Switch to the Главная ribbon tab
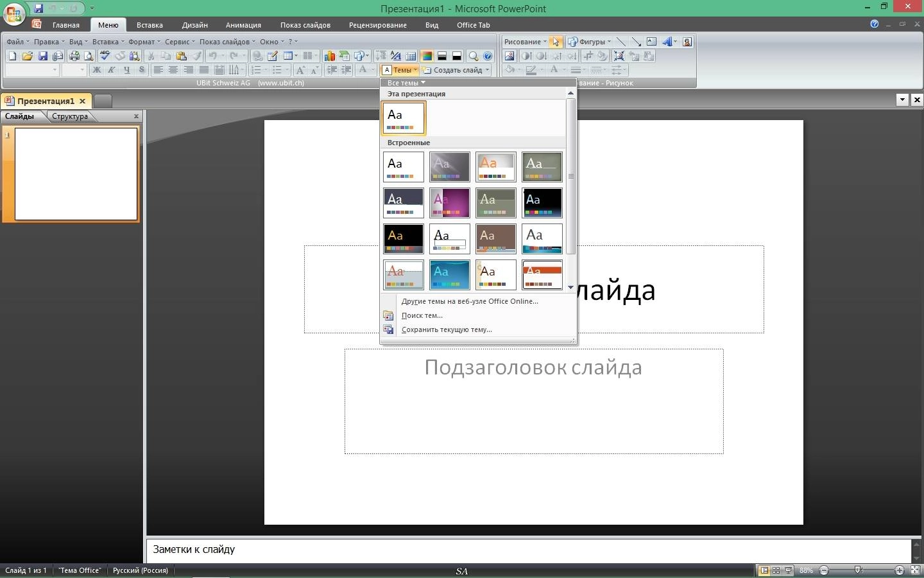This screenshot has height=578, width=924. point(66,25)
